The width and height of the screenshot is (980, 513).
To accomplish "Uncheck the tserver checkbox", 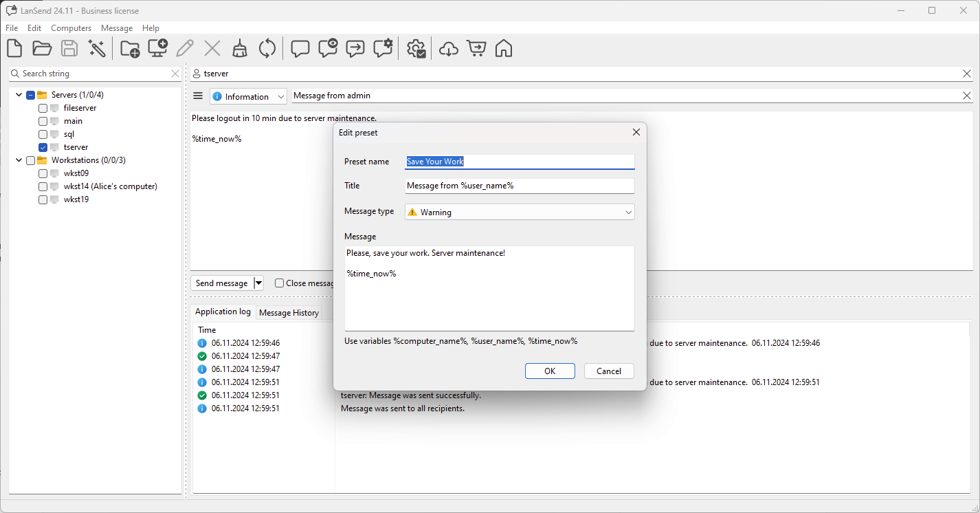I will [43, 147].
